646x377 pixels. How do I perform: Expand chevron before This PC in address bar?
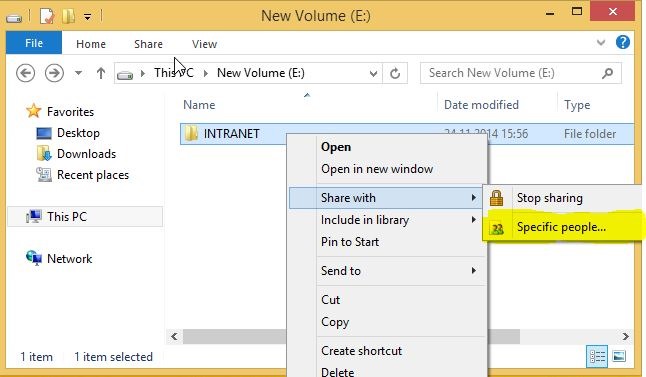point(143,73)
